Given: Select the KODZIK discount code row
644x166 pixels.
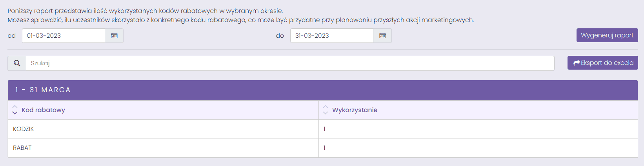Looking at the screenshot, I should [x=323, y=129].
